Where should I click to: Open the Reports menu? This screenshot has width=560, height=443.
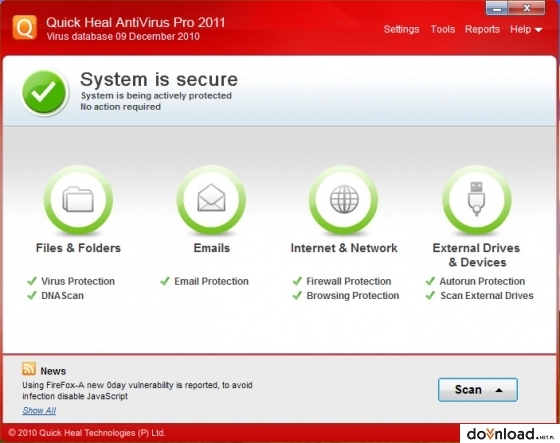(x=482, y=29)
